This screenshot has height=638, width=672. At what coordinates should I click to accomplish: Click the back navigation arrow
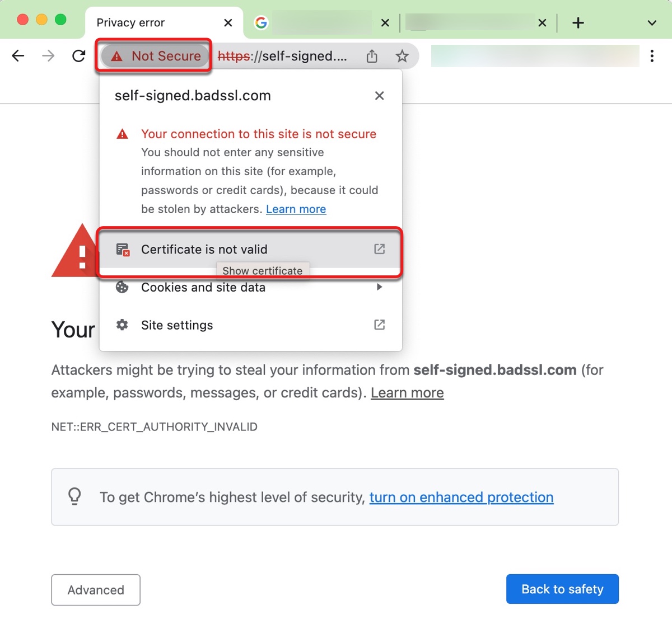click(18, 56)
